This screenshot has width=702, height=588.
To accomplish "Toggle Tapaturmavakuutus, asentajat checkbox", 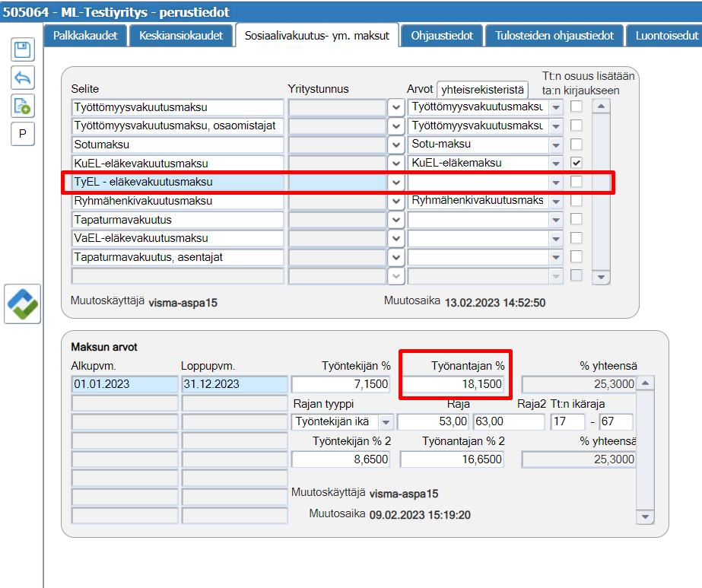I will tap(577, 256).
